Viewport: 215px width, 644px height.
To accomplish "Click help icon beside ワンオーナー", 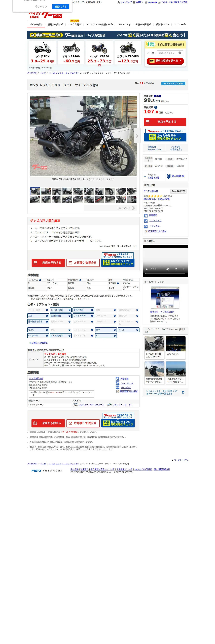I will point(92,316).
